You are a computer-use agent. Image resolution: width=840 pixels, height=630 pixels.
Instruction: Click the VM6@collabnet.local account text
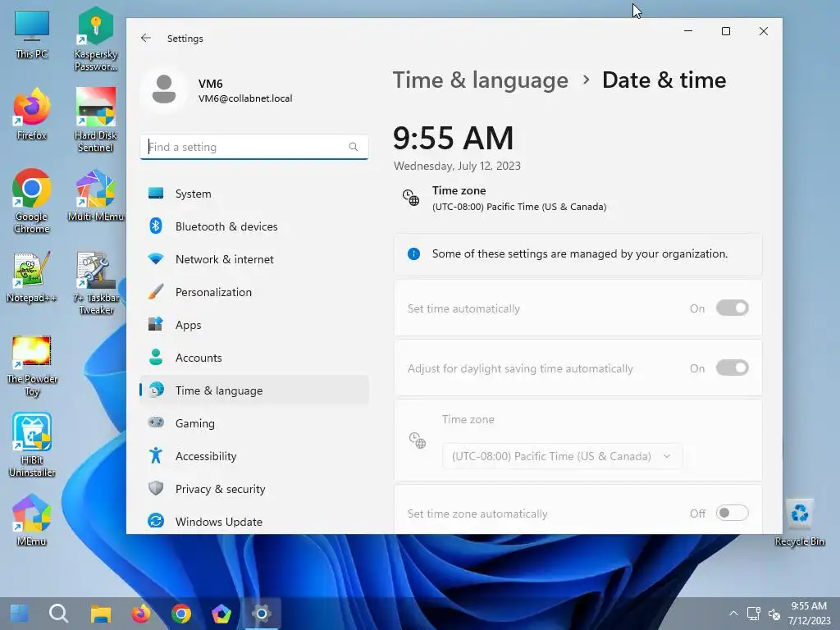click(245, 98)
